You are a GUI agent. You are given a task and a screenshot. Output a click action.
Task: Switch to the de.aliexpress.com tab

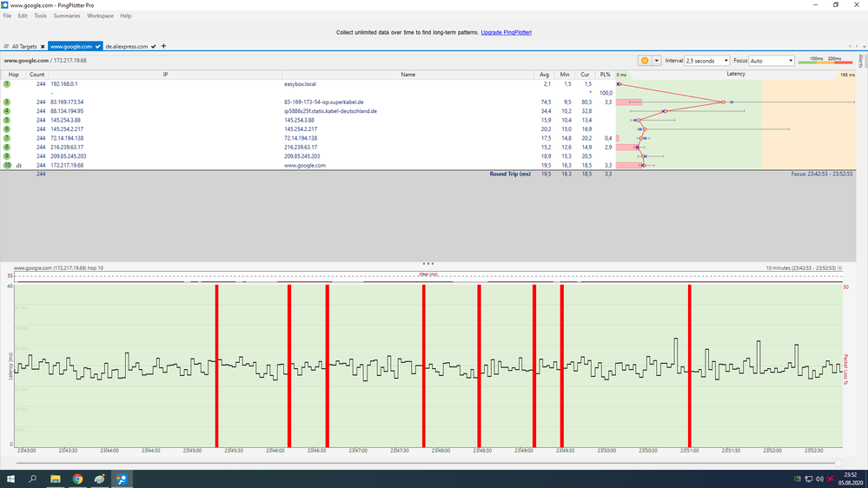pos(126,46)
